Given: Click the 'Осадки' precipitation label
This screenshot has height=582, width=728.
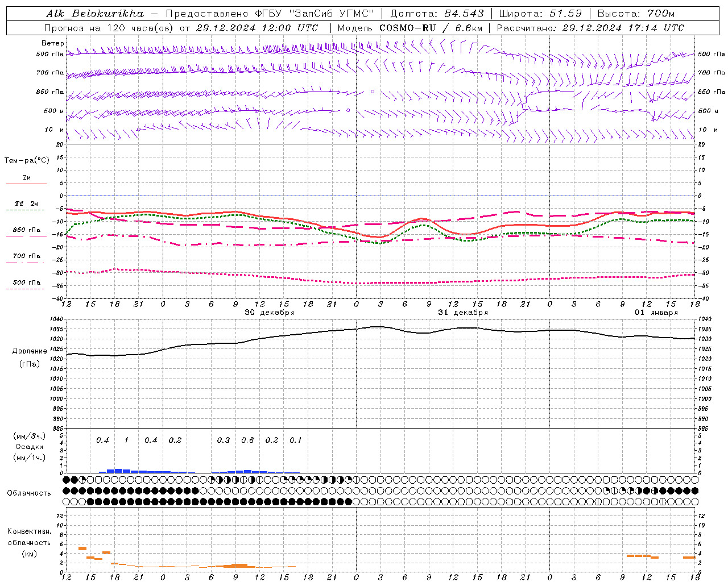Looking at the screenshot, I should click(30, 447).
